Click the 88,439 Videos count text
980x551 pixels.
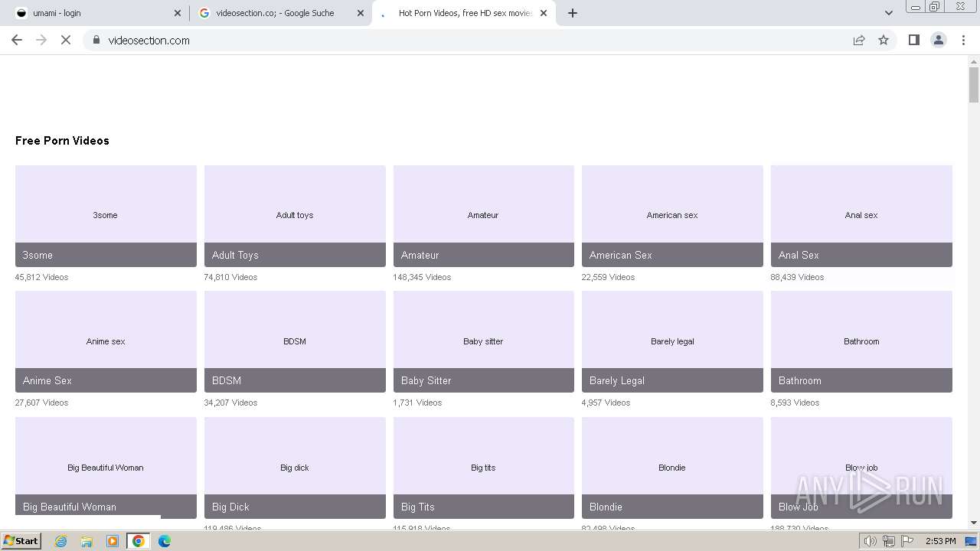tap(797, 277)
